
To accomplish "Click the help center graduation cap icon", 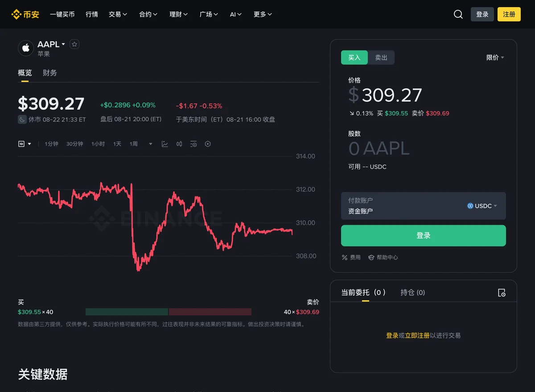I will (x=371, y=257).
